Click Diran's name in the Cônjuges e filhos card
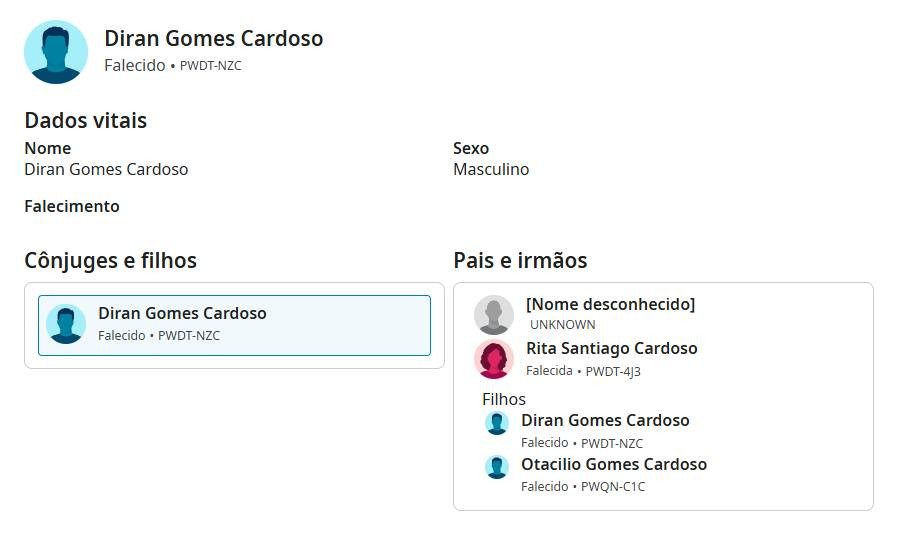This screenshot has height=559, width=899. (x=182, y=313)
